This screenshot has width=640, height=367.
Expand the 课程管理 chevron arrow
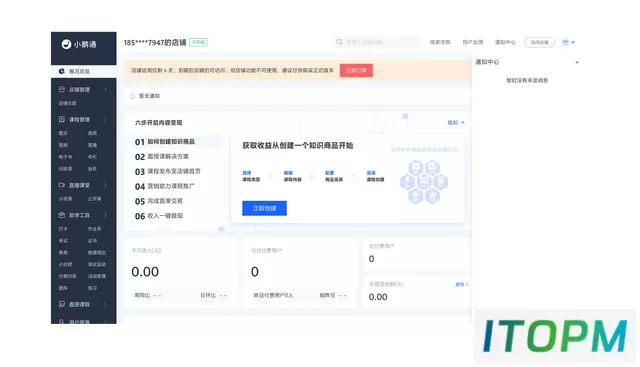105,119
